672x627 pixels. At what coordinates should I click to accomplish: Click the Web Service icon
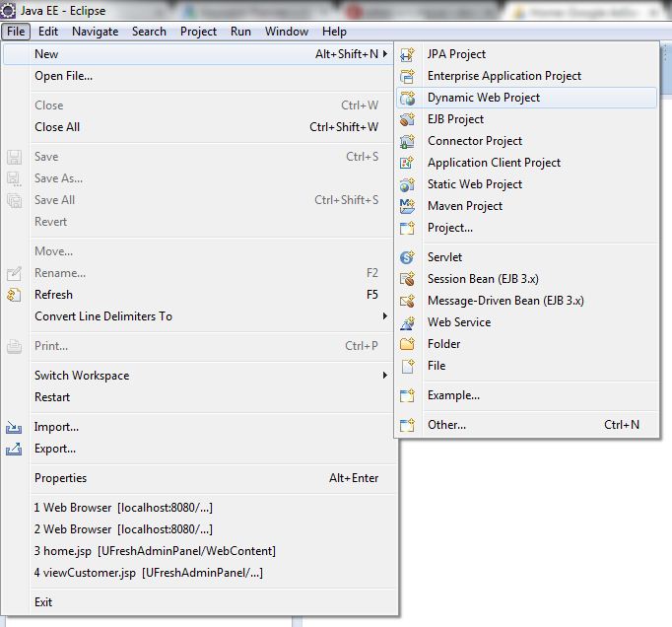click(407, 322)
